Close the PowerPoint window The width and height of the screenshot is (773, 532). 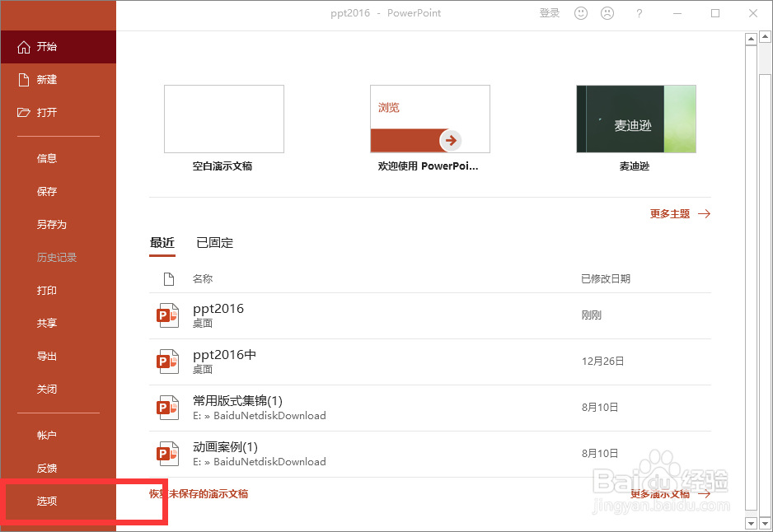pos(753,13)
